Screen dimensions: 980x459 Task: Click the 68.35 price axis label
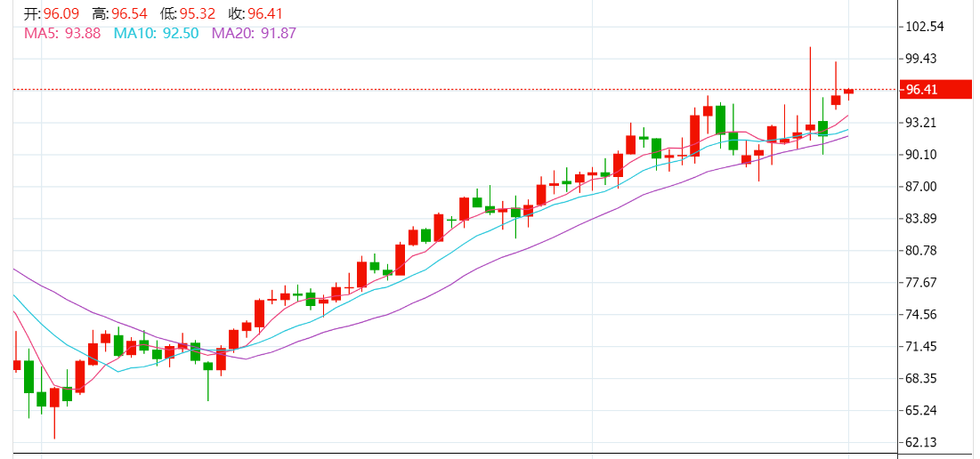920,379
